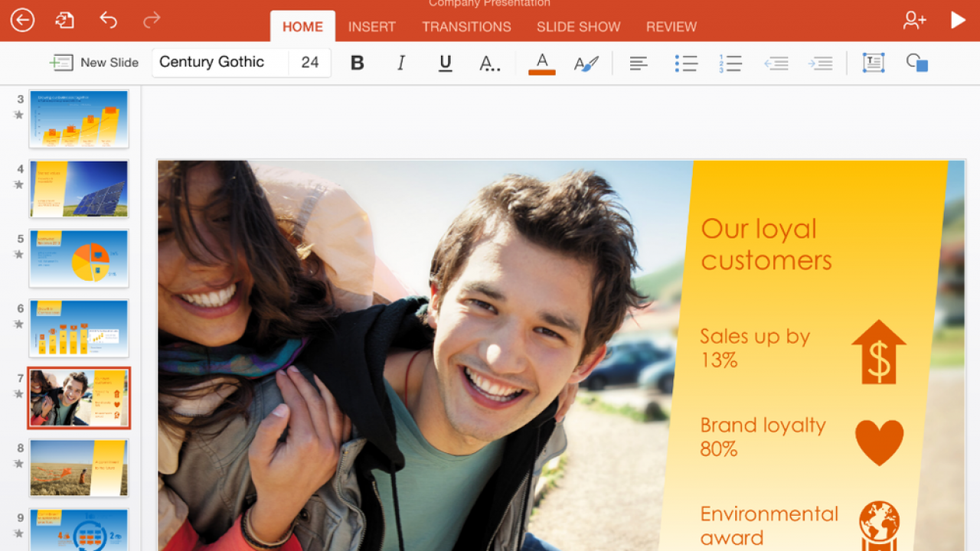Viewport: 980px width, 551px height.
Task: Toggle underline formatting
Action: pos(445,63)
